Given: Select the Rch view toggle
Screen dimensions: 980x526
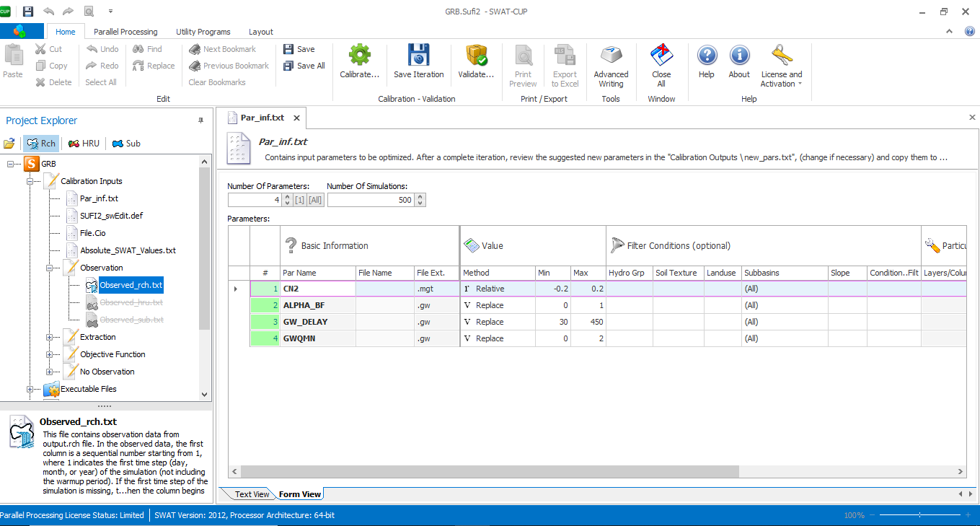Looking at the screenshot, I should [x=41, y=144].
